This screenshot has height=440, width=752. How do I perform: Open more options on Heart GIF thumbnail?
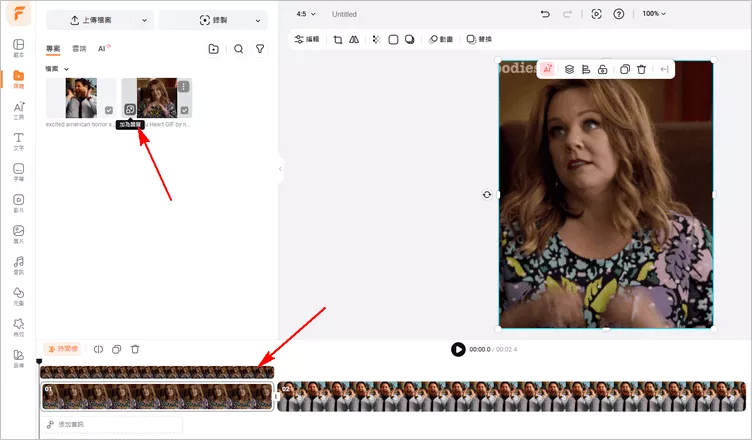point(184,86)
